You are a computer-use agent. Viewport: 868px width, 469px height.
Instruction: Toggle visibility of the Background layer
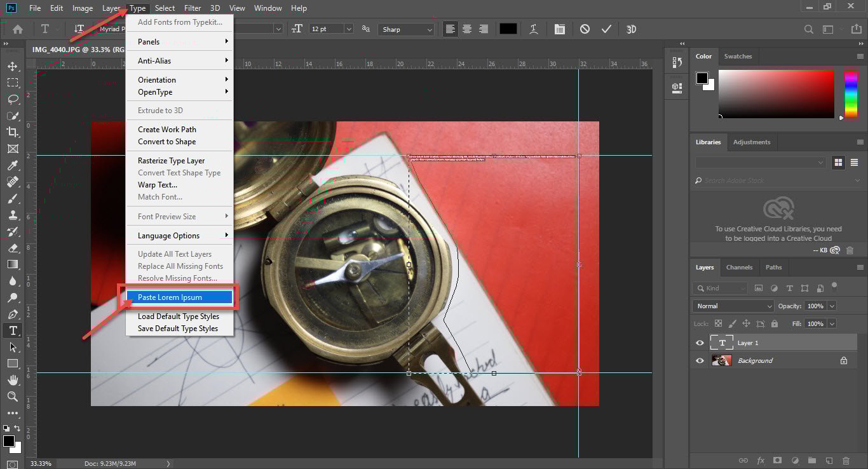coord(700,360)
